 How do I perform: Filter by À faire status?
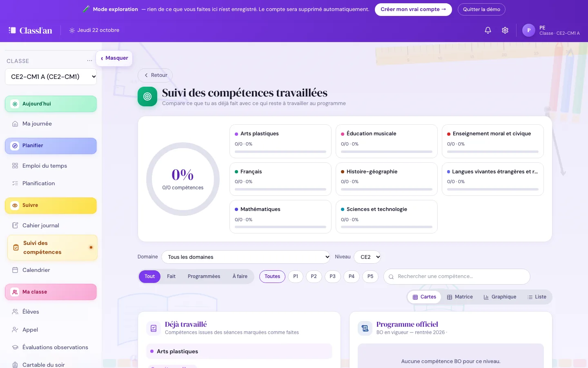[x=240, y=276]
